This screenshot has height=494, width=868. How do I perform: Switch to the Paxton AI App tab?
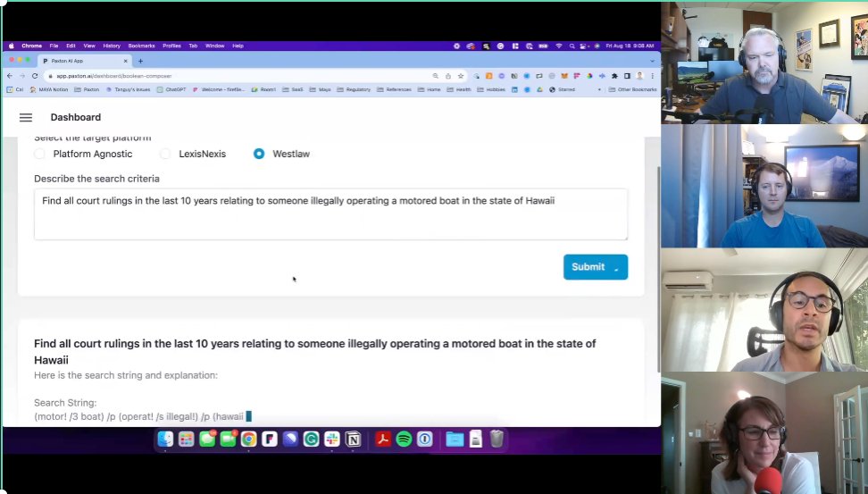pyautogui.click(x=84, y=61)
